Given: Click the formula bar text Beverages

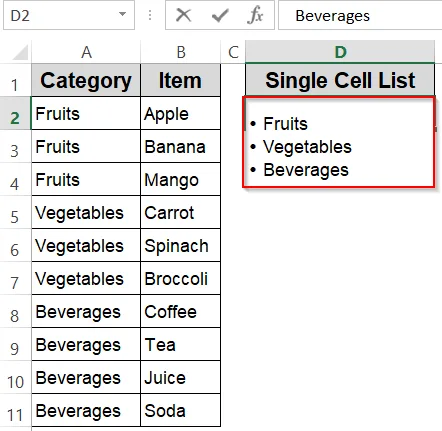Looking at the screenshot, I should [x=332, y=16].
